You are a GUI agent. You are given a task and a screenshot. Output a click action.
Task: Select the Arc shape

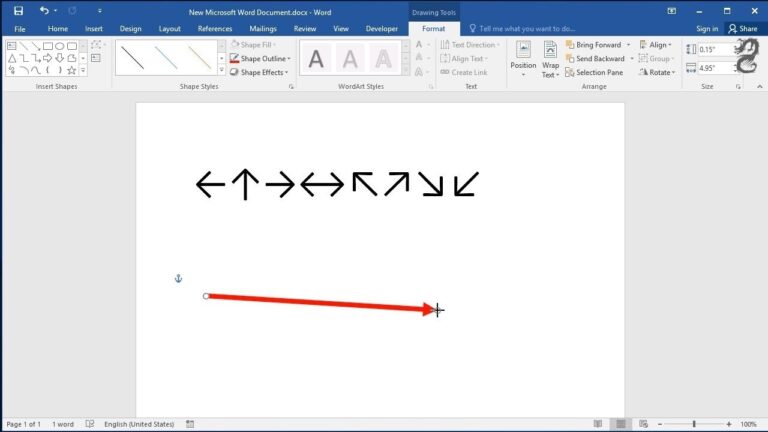point(24,71)
